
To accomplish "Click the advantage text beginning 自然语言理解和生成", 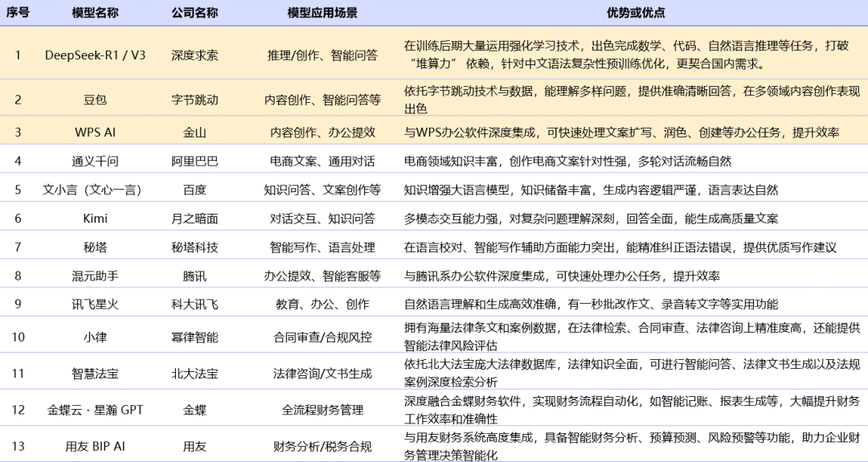I will 591,305.
